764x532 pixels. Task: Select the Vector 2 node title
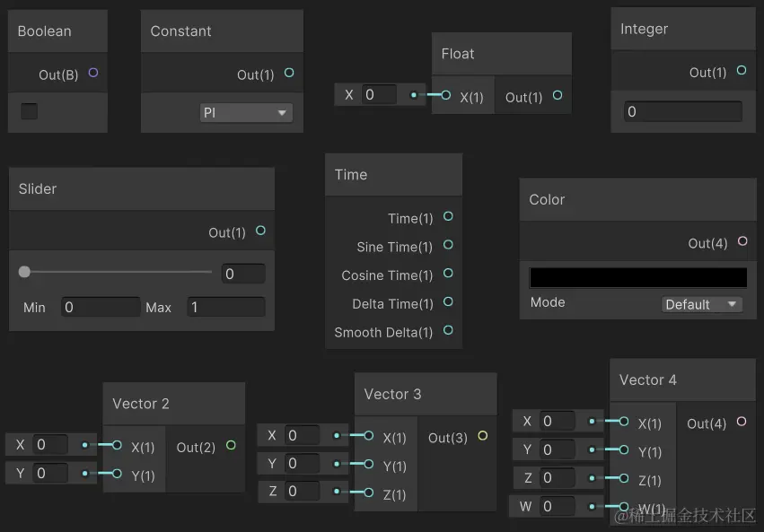point(141,404)
